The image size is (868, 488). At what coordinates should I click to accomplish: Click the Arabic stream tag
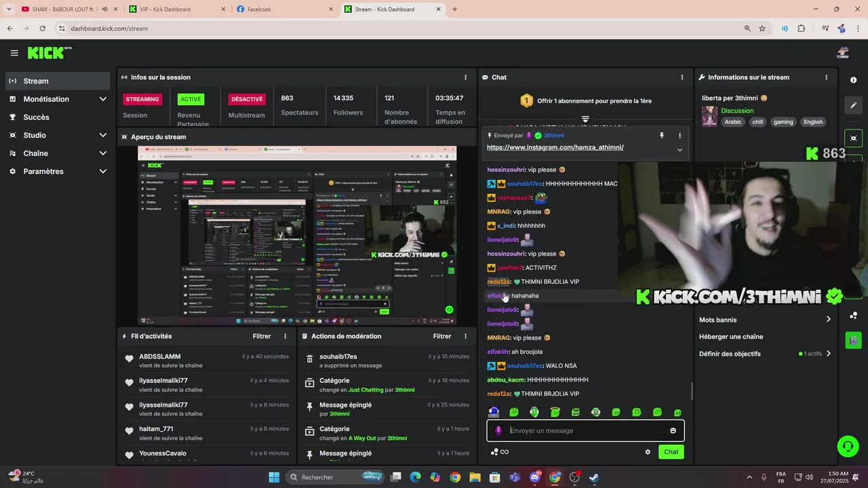tap(733, 122)
